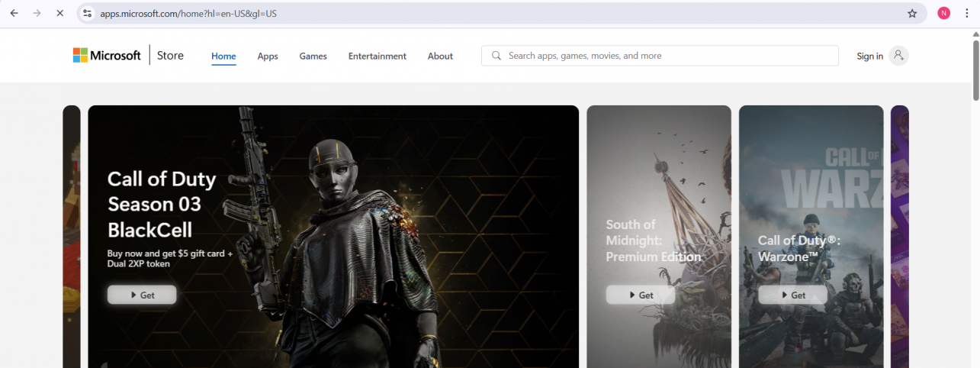
Task: Stop page loading with the X icon
Action: [59, 13]
